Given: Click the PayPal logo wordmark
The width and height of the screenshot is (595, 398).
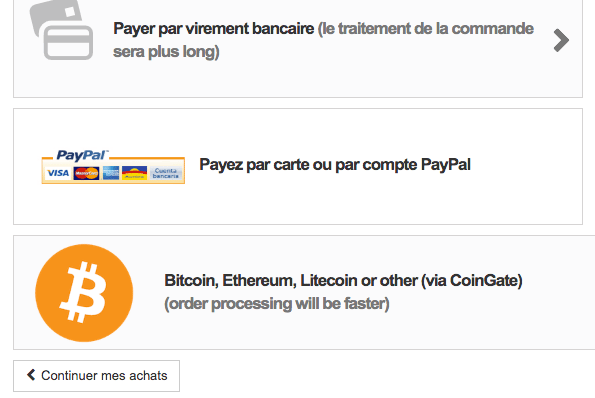Looking at the screenshot, I should [x=82, y=155].
